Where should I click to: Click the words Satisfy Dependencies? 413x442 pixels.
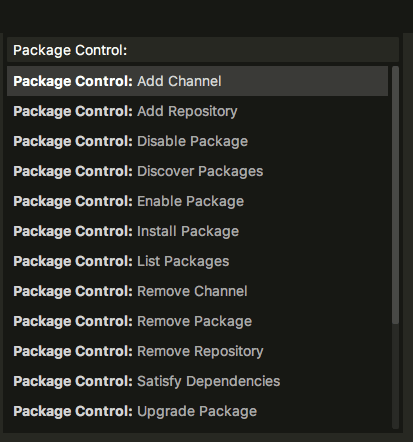point(209,381)
